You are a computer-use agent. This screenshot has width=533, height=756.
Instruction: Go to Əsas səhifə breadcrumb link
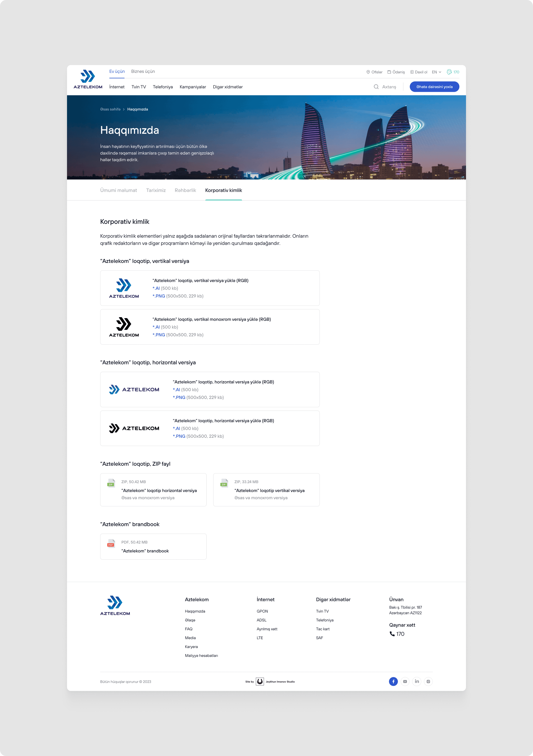tap(110, 109)
